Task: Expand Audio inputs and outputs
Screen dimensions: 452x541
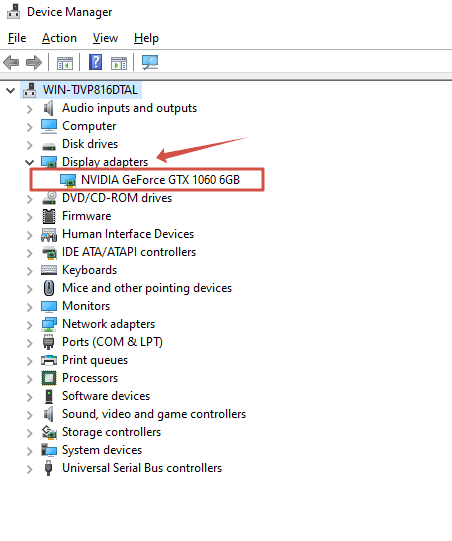Action: (30, 109)
